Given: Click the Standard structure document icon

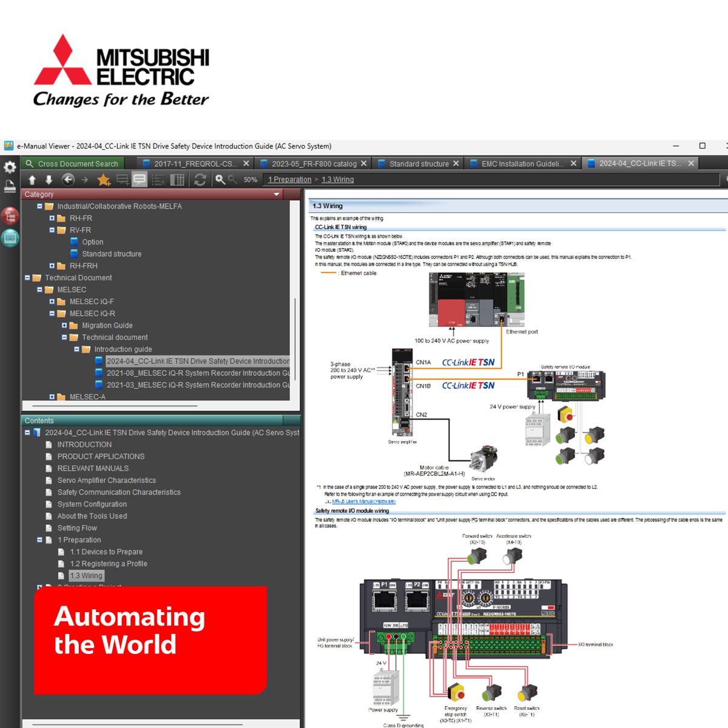Looking at the screenshot, I should pos(74,254).
